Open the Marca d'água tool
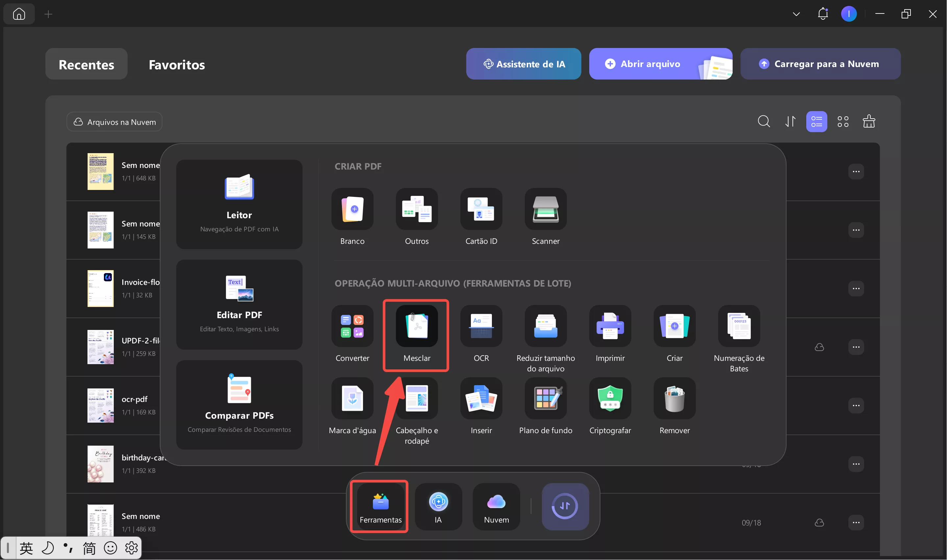Viewport: 947px width, 560px height. tap(352, 399)
